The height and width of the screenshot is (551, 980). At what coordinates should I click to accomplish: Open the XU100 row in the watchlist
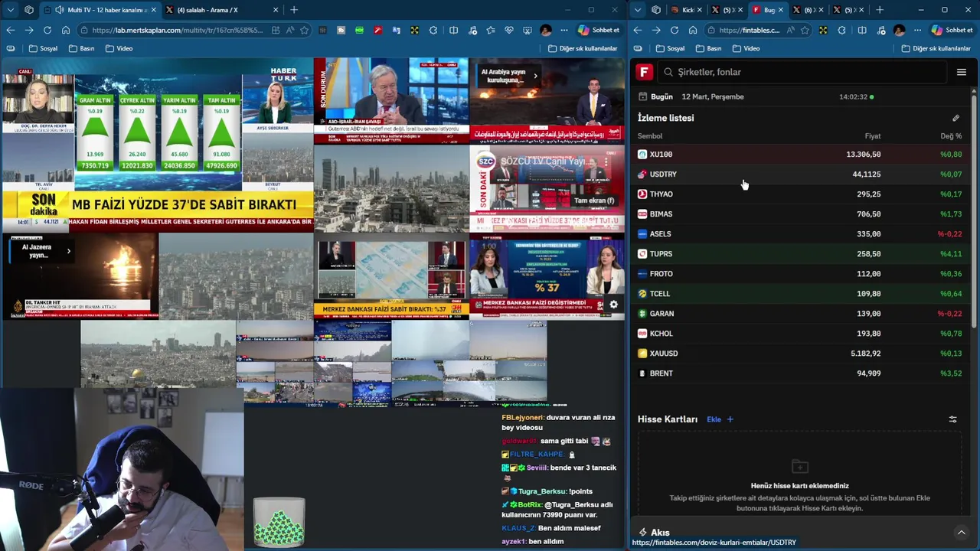(799, 155)
